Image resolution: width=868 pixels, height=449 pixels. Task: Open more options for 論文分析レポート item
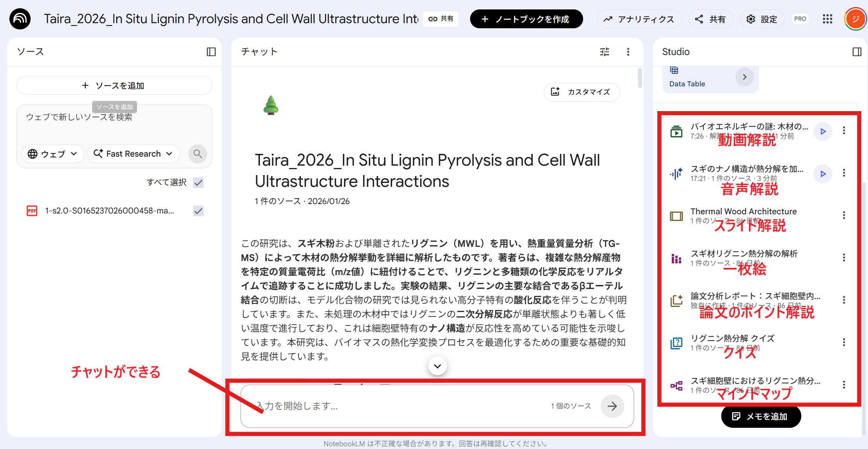click(844, 300)
